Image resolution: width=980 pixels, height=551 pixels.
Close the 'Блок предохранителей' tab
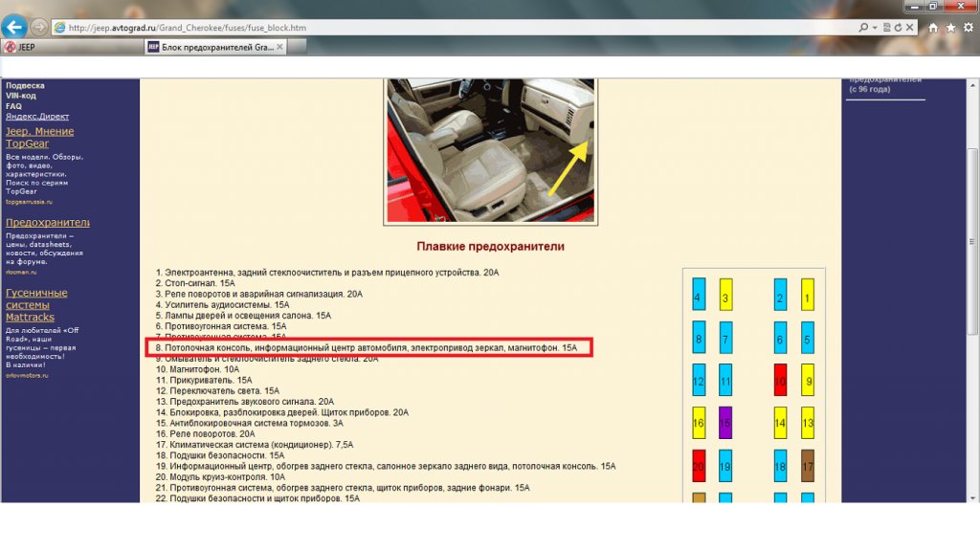[x=279, y=47]
